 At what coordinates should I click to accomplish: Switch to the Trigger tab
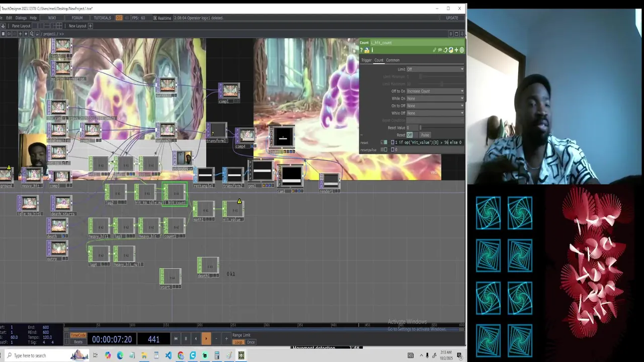366,60
